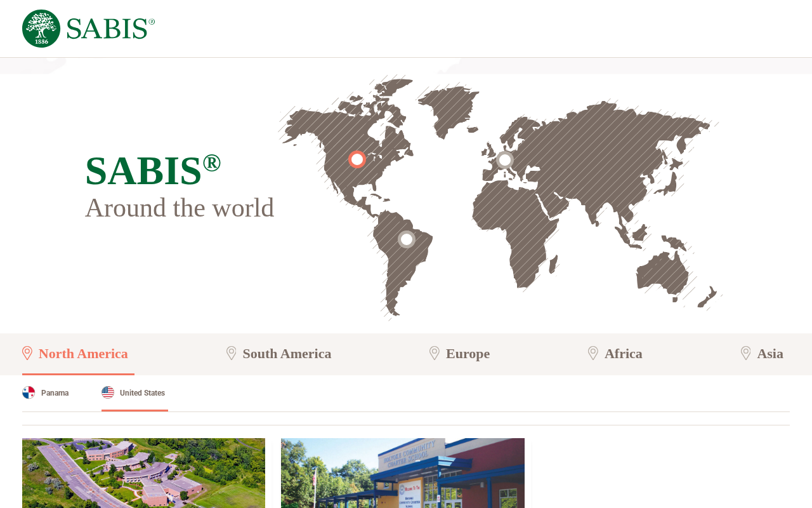Open the aerial campus school thumbnail
812x508 pixels.
(x=144, y=473)
